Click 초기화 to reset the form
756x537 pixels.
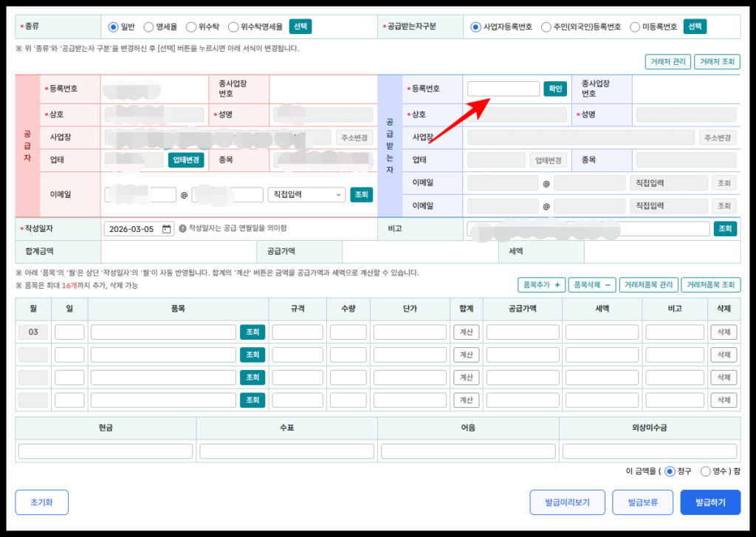click(x=41, y=502)
